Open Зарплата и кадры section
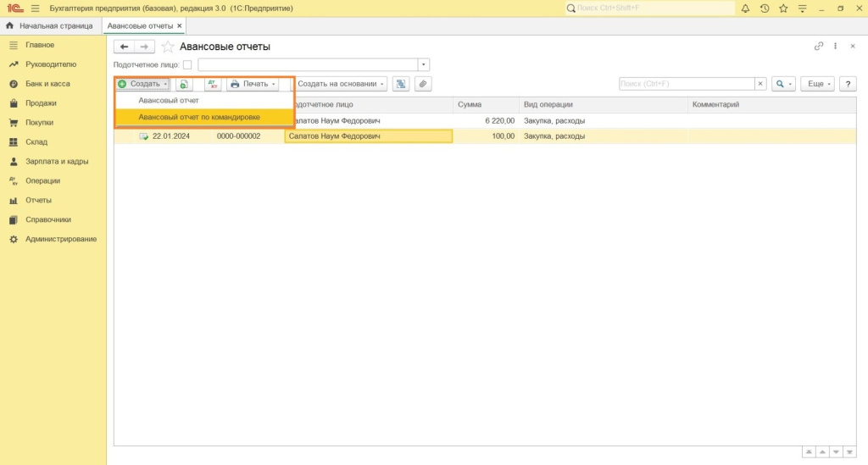868x465 pixels. [57, 161]
